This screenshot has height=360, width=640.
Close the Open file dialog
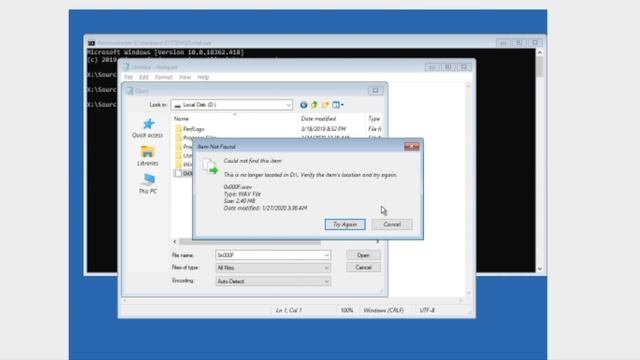tap(375, 91)
